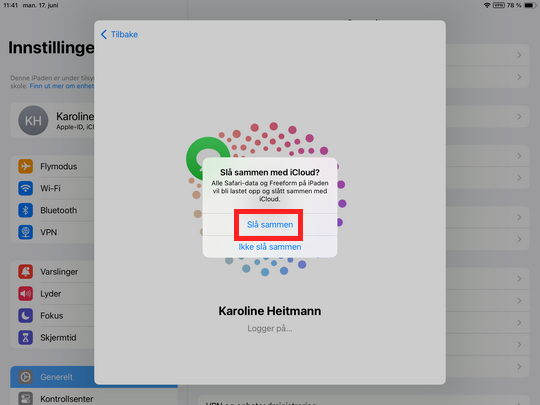
Task: Tap the Generelt gear icon
Action: [25, 377]
